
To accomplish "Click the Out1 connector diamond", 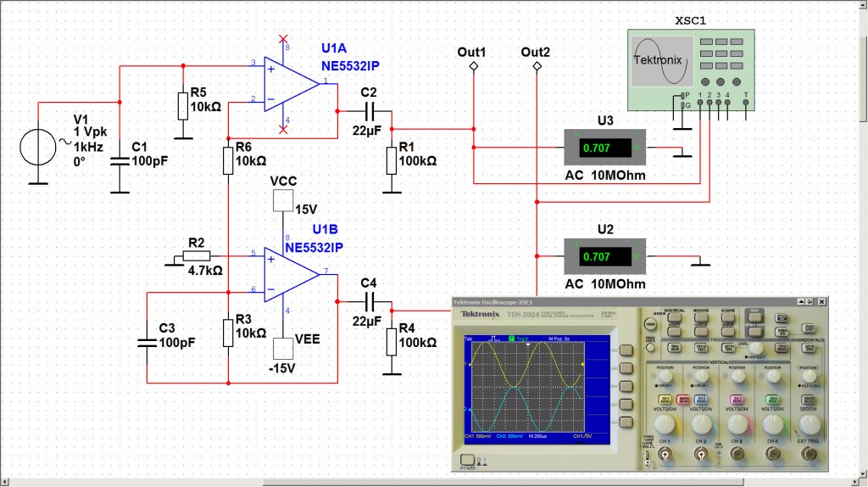I will click(x=473, y=66).
